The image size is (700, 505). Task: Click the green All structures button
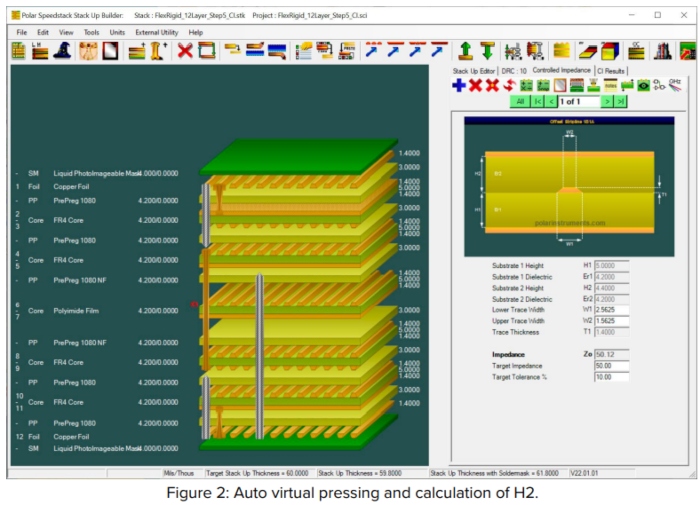click(520, 102)
